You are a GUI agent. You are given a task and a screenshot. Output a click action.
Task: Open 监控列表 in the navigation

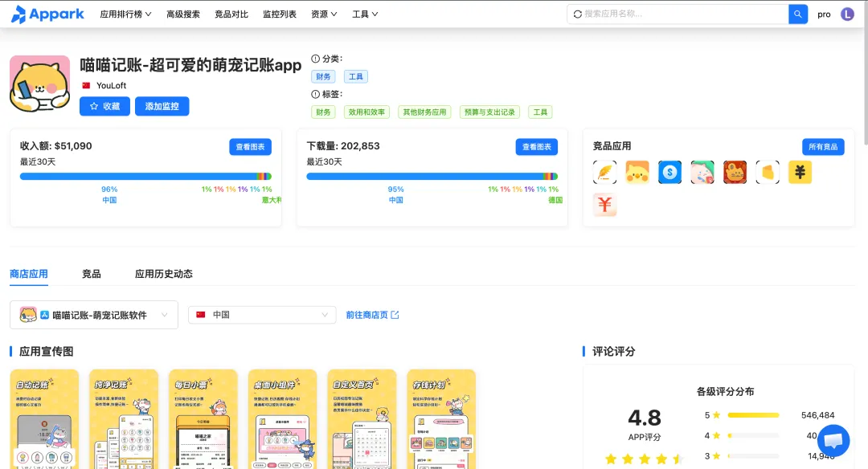click(280, 14)
